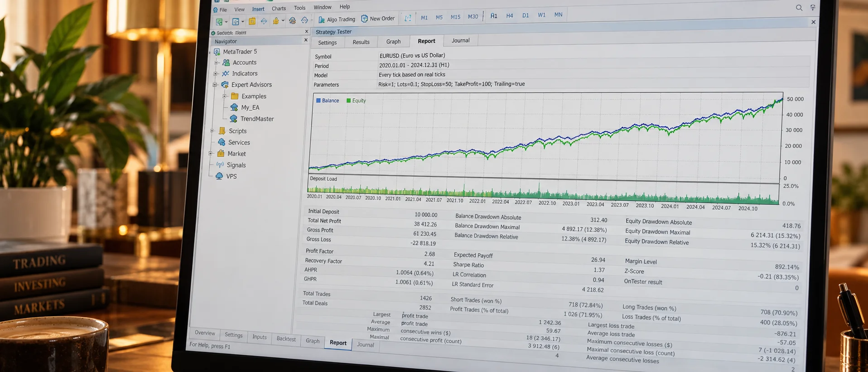The image size is (868, 372).
Task: Open the Tools menu
Action: tap(299, 8)
